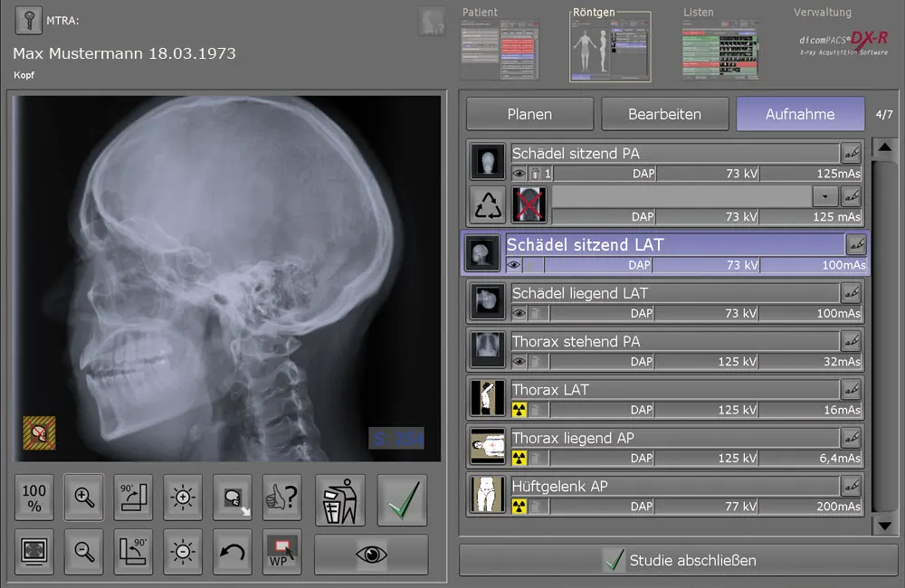Rotate image 90° clockwise
Screen dimensions: 905x588
click(134, 498)
